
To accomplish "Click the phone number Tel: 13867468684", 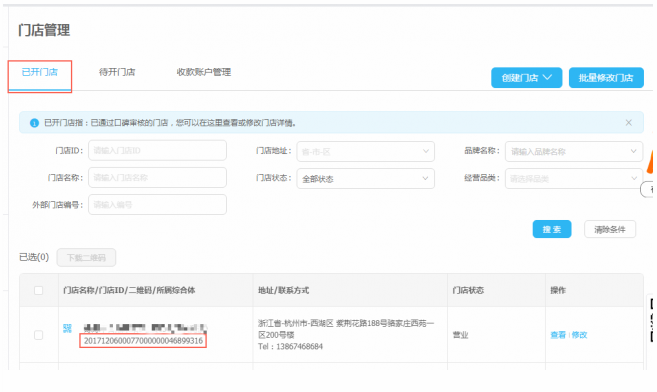I will click(290, 346).
